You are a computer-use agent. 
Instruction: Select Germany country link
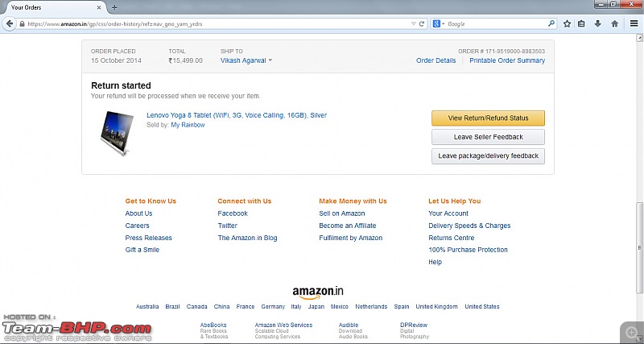point(273,307)
